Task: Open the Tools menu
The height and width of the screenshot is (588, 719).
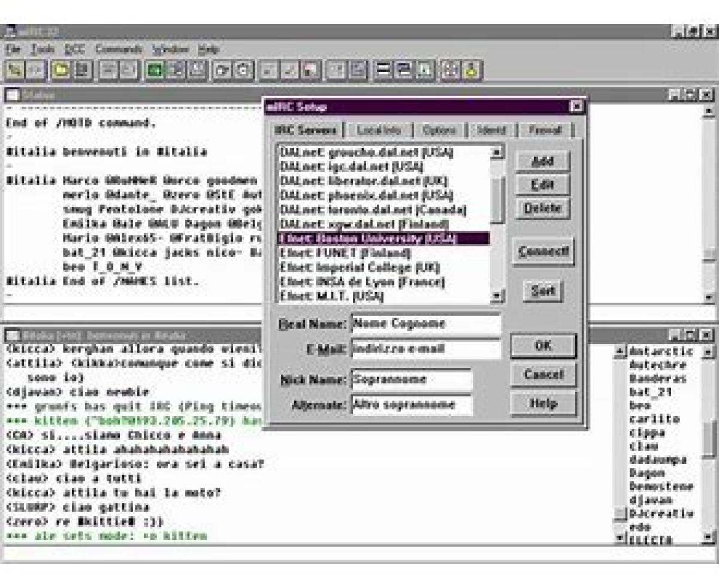Action: tap(43, 49)
